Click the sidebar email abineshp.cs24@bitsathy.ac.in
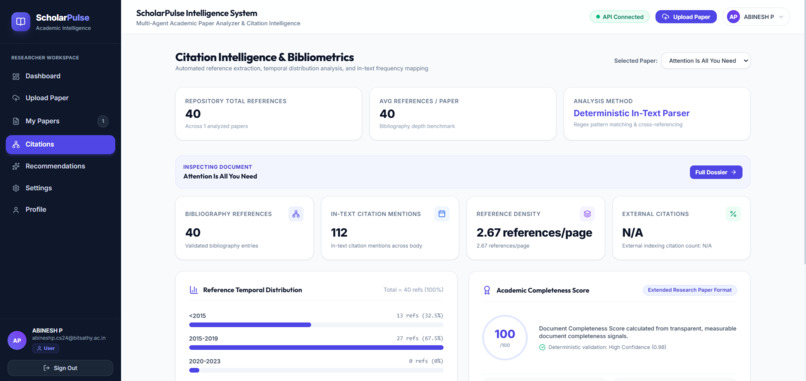The image size is (806, 381). click(x=69, y=338)
